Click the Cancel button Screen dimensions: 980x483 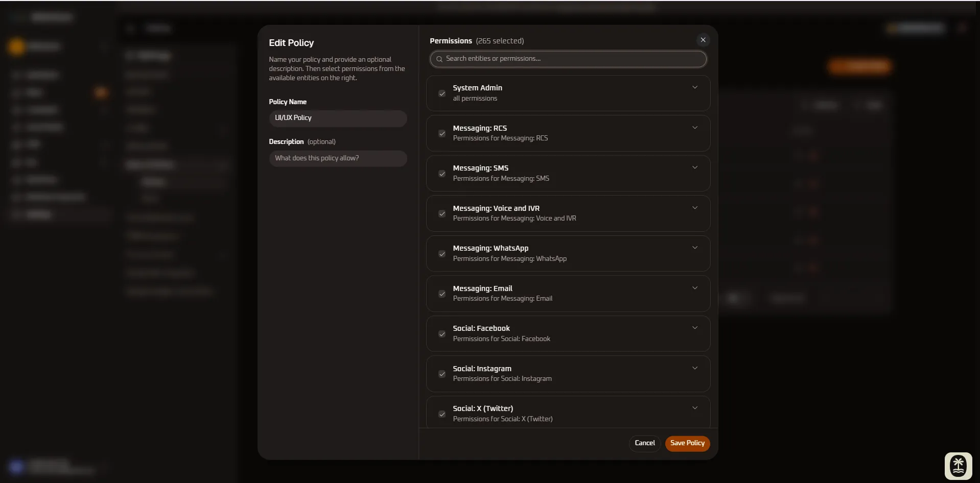coord(645,443)
